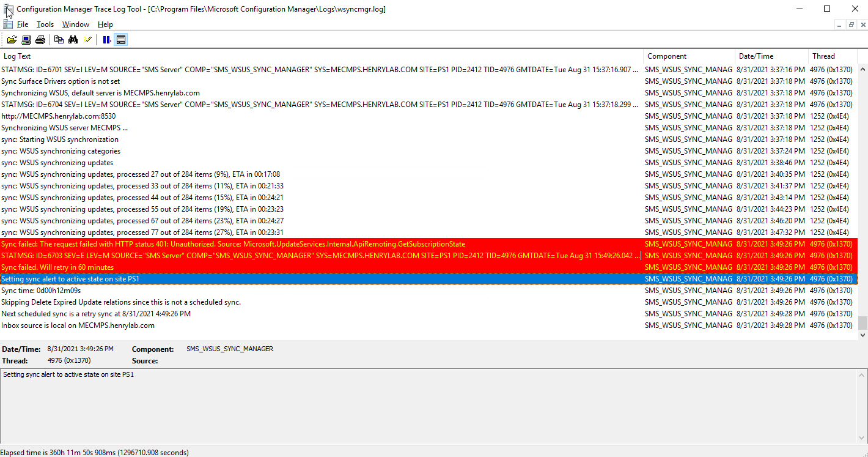Click the Open on Server computer icon
Image resolution: width=868 pixels, height=457 pixels.
[26, 40]
